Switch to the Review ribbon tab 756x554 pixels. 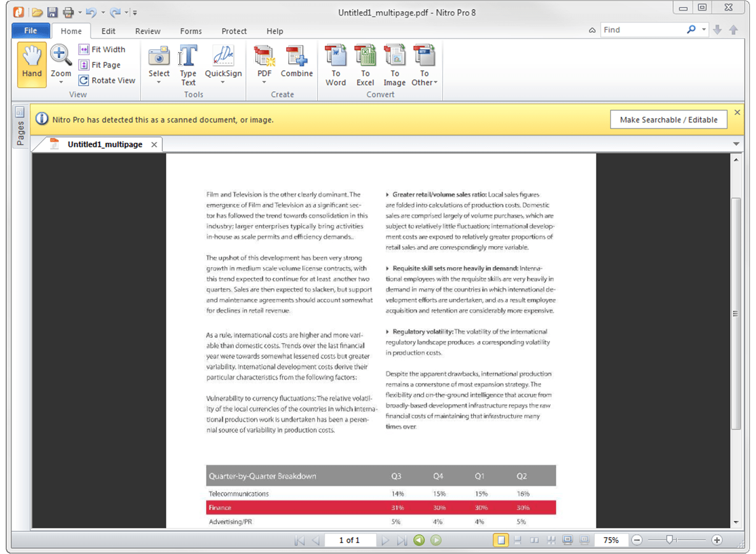pyautogui.click(x=147, y=31)
